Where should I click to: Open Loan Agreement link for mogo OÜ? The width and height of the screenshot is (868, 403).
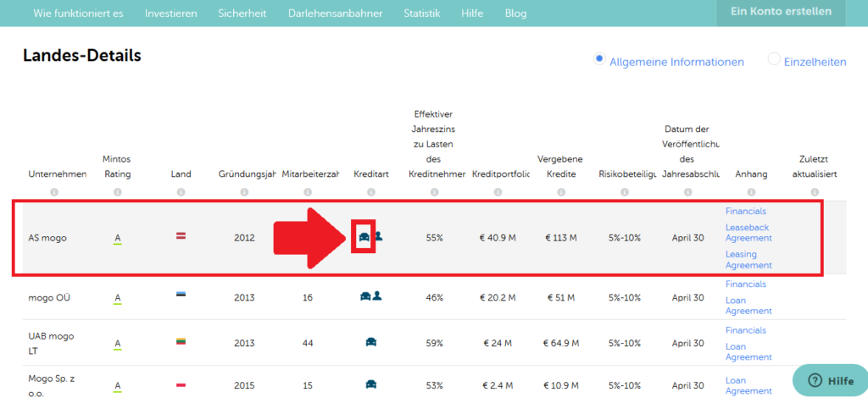748,306
